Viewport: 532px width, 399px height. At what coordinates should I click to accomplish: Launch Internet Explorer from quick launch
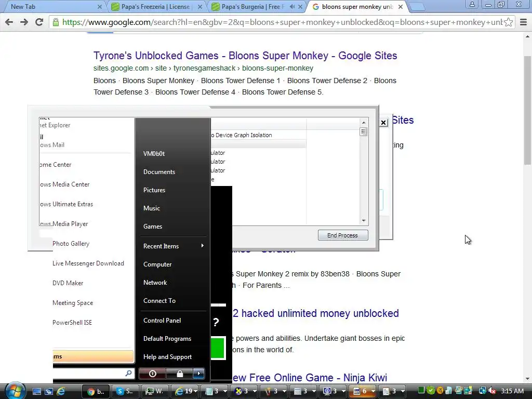tap(61, 391)
